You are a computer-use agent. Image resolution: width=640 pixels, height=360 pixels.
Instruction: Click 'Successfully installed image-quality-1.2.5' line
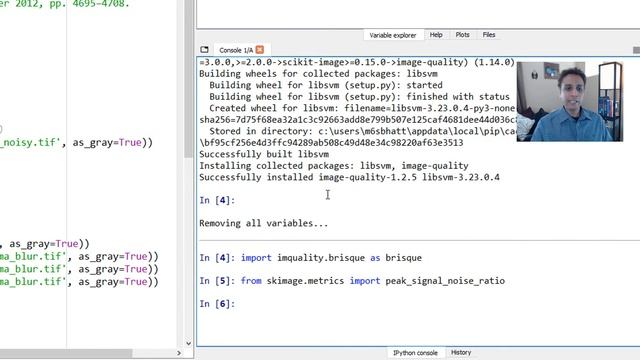tap(349, 177)
